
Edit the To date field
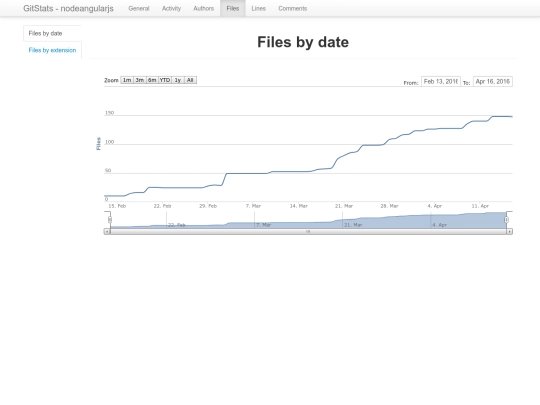click(493, 82)
